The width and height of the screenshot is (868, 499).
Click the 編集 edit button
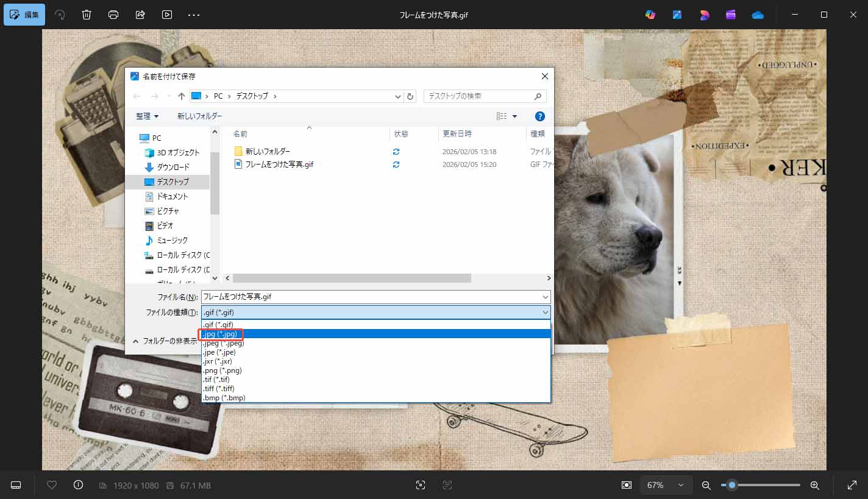click(24, 15)
